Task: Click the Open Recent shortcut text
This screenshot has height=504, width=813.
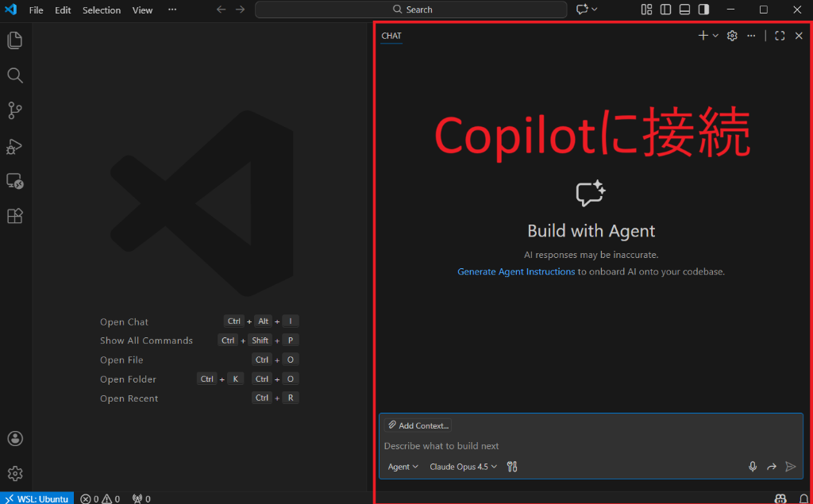Action: pyautogui.click(x=129, y=398)
